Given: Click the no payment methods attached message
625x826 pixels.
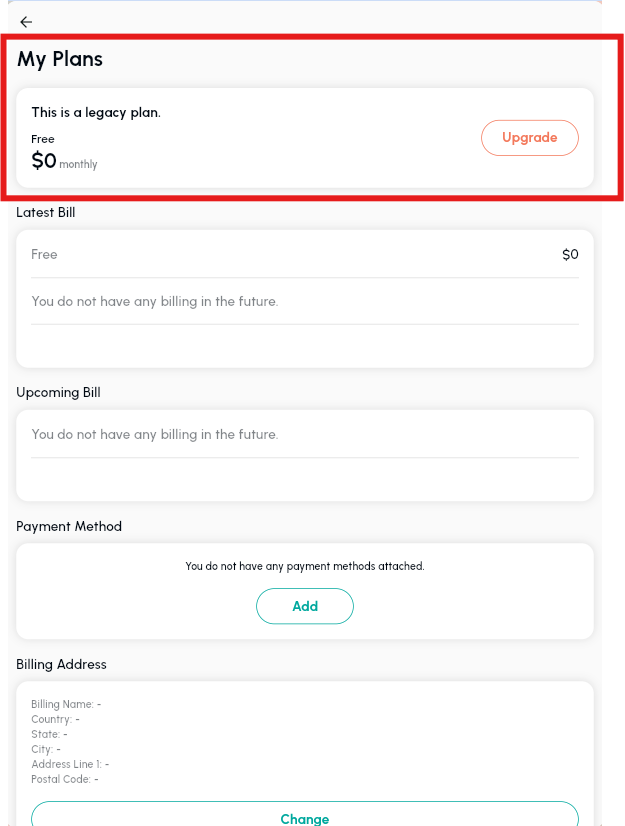Looking at the screenshot, I should click(x=305, y=566).
